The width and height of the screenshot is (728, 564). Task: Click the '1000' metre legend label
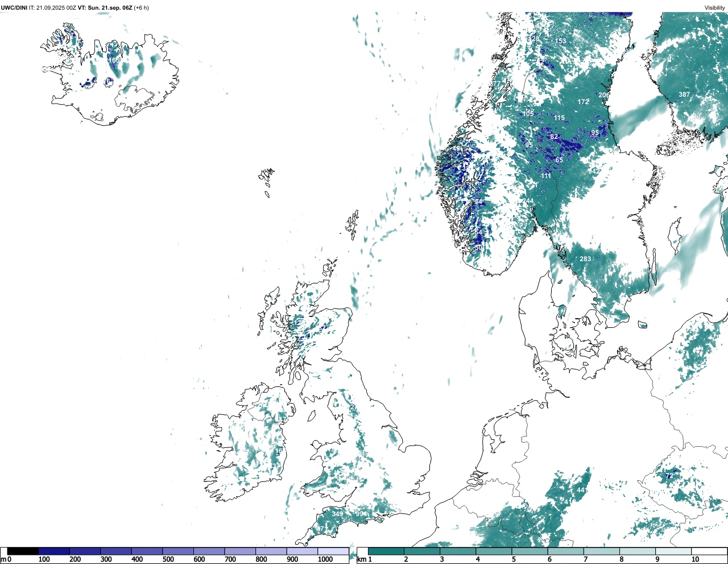[x=325, y=559]
